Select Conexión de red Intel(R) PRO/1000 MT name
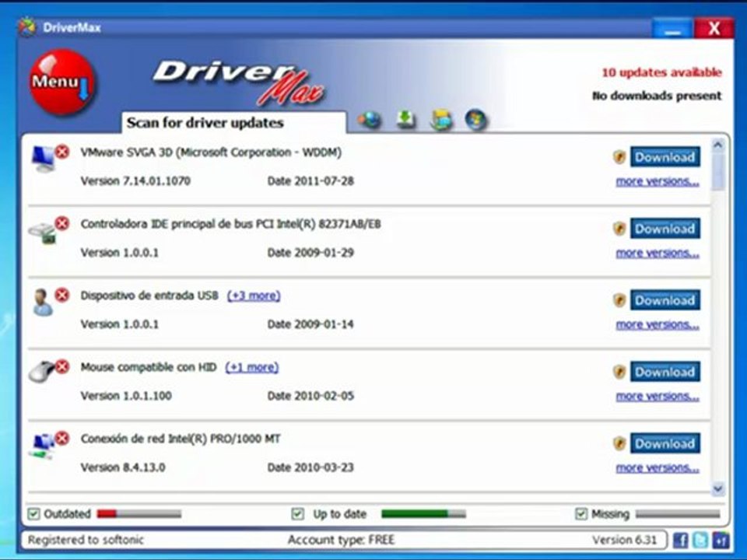 point(181,439)
